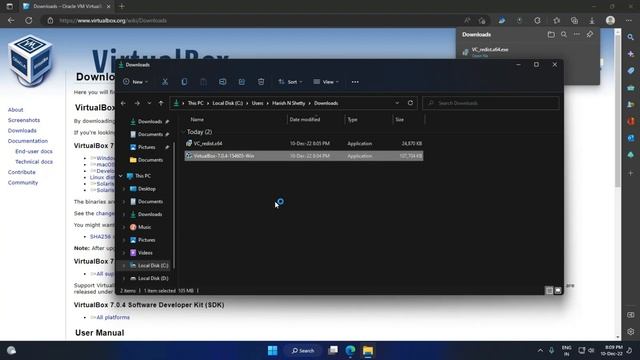This screenshot has height=360, width=640.
Task: Click the Delete trash icon in Explorer
Action: tap(261, 82)
